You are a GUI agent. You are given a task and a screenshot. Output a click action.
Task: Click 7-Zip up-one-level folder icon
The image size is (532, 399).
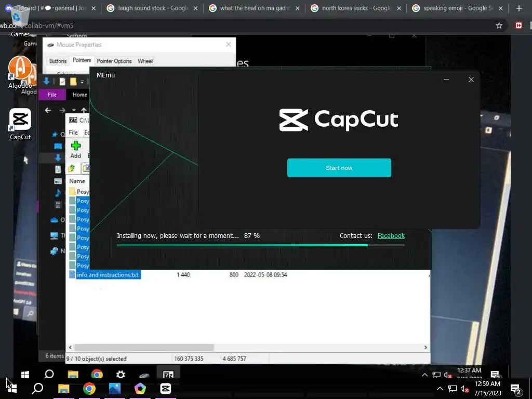(72, 168)
